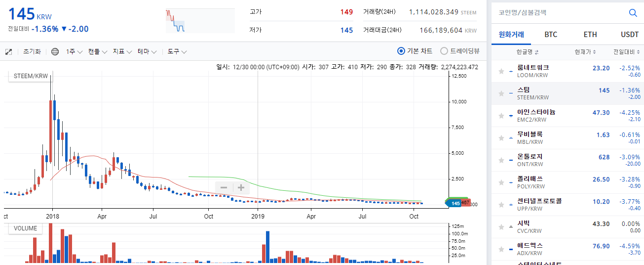Open the 지표 indicators dropdown

(122, 52)
